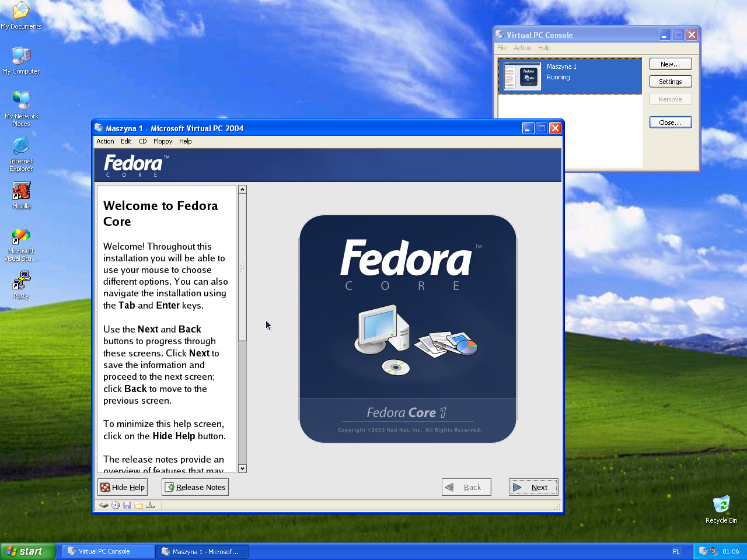Screen dimensions: 747x560
Task: Select Mozilla desktop icon
Action: [21, 195]
